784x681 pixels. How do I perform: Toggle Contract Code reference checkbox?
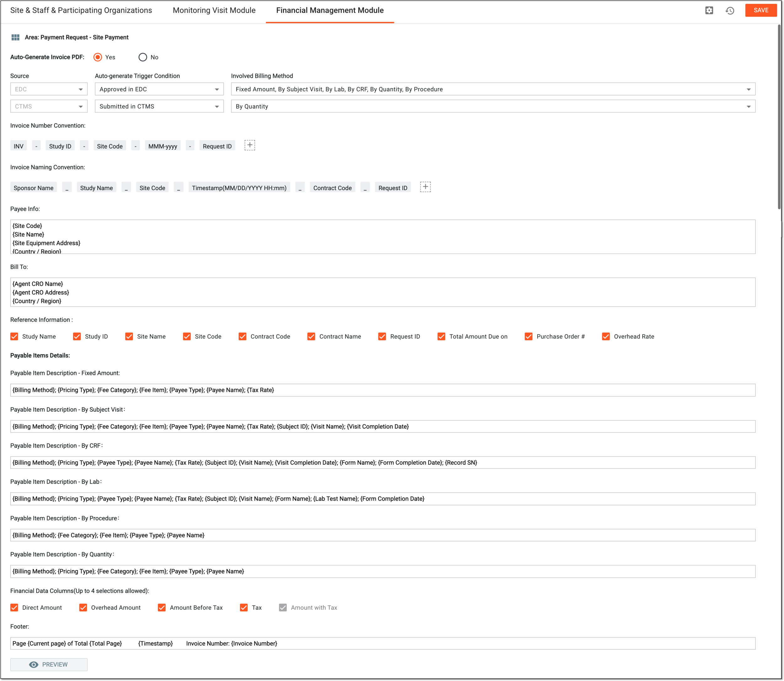click(242, 336)
